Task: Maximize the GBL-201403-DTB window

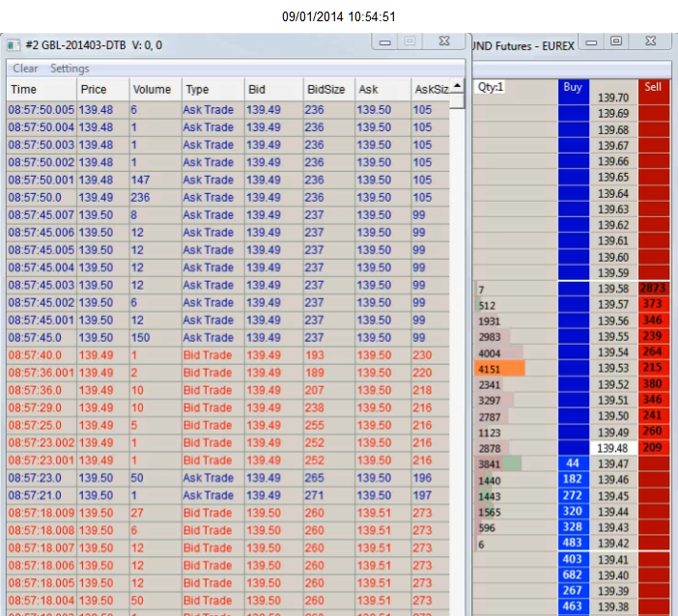Action: click(410, 42)
